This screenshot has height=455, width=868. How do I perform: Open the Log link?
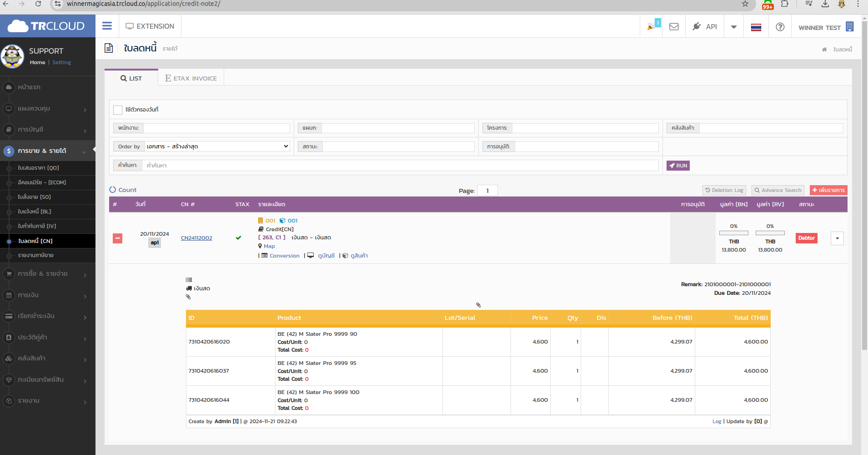717,421
